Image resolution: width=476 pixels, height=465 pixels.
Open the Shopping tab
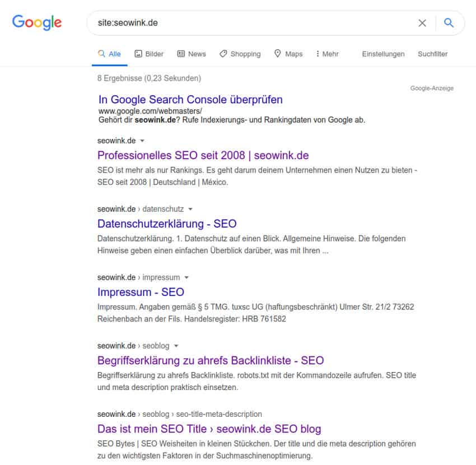[x=240, y=54]
